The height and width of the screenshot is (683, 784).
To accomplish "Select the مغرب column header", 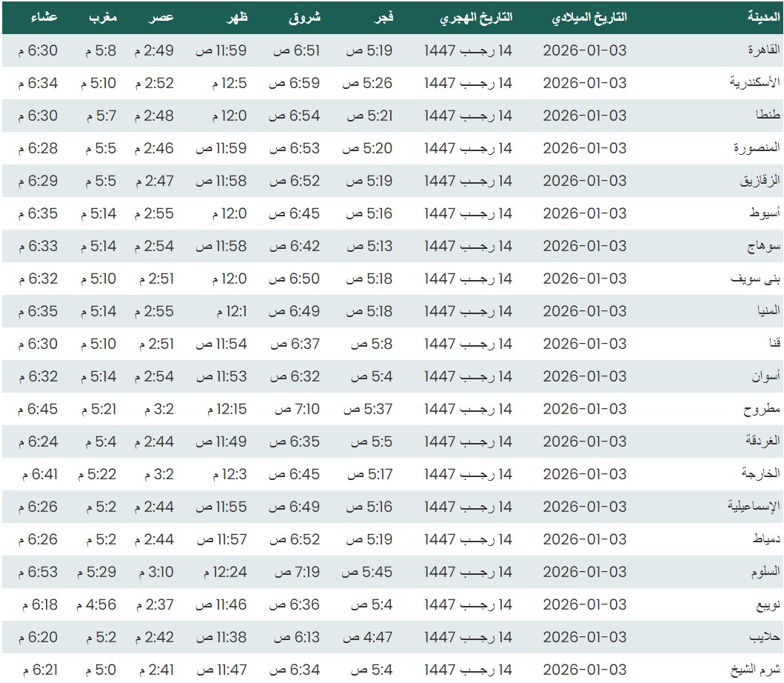I will (102, 17).
